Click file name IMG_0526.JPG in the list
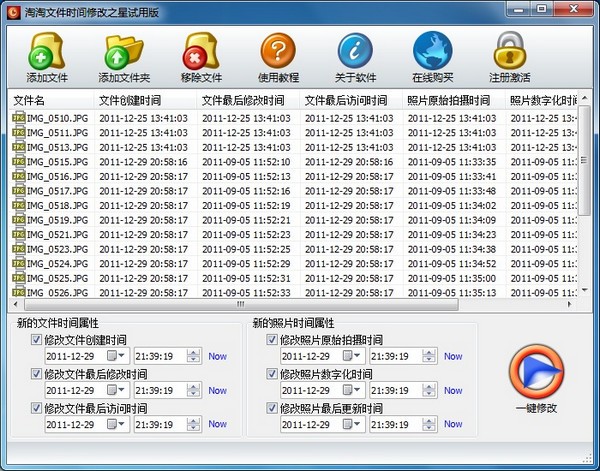The height and width of the screenshot is (471, 600). click(57, 293)
